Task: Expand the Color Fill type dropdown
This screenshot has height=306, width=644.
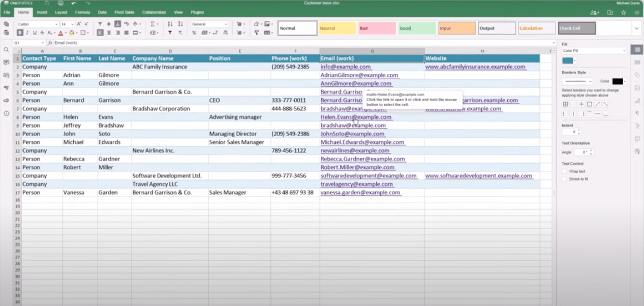Action: click(624, 51)
